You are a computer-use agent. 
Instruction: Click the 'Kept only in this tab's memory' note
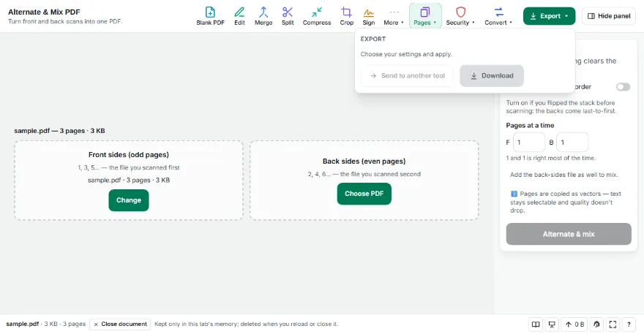pos(246,324)
